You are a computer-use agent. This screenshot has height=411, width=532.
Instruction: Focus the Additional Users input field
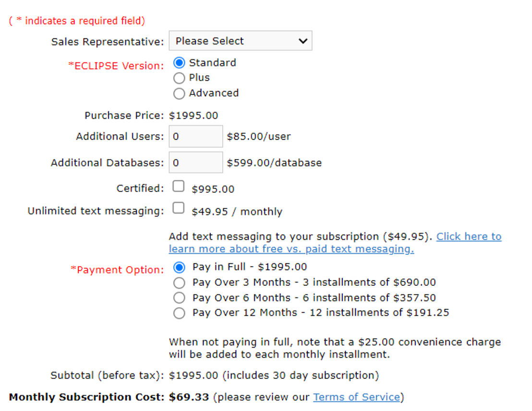tap(196, 136)
